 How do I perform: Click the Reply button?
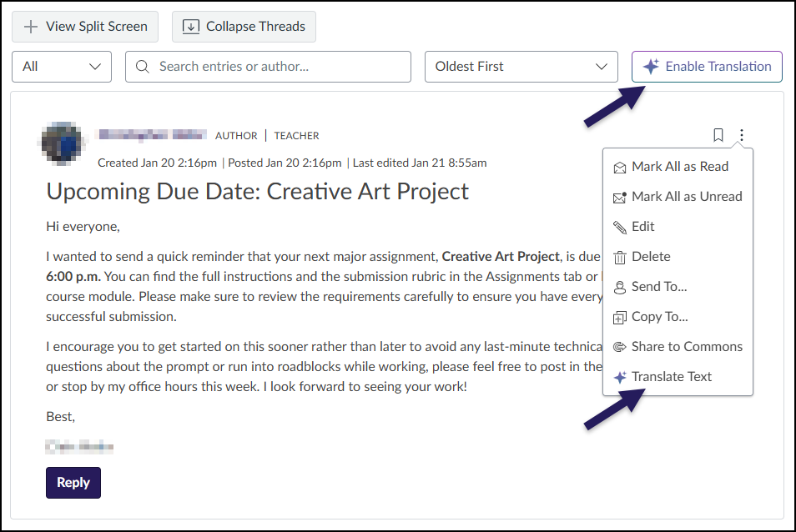click(73, 483)
